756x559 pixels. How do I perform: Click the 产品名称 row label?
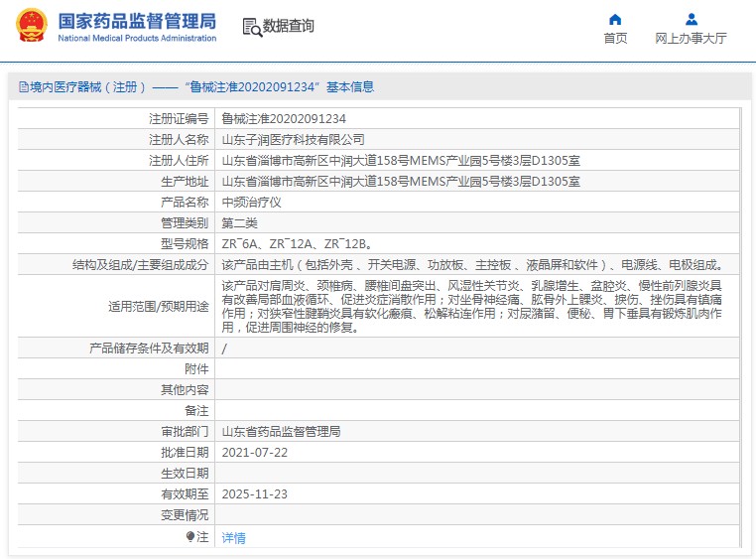point(185,203)
